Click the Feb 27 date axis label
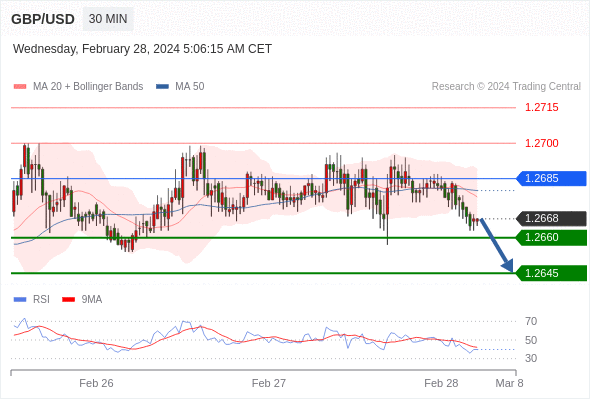The image size is (590, 400). [269, 383]
